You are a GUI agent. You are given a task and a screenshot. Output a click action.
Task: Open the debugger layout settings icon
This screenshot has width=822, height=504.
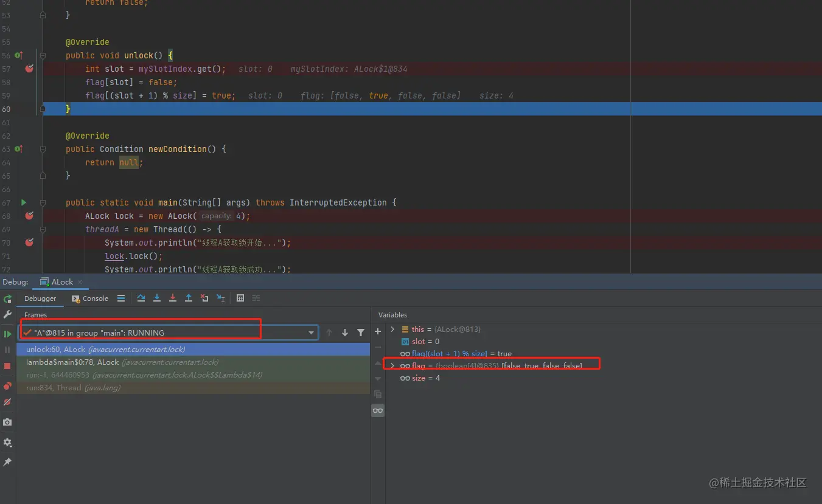(x=121, y=299)
